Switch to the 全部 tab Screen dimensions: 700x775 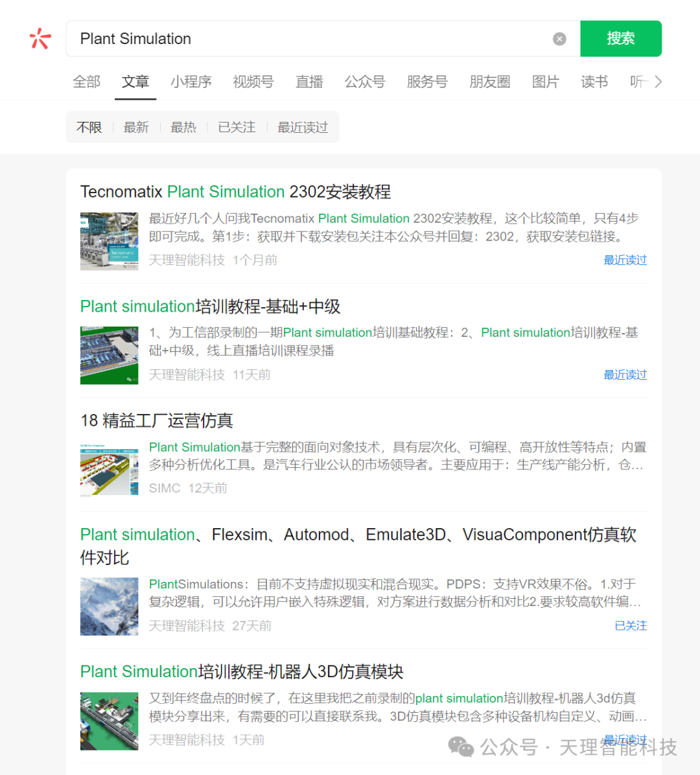tap(86, 82)
